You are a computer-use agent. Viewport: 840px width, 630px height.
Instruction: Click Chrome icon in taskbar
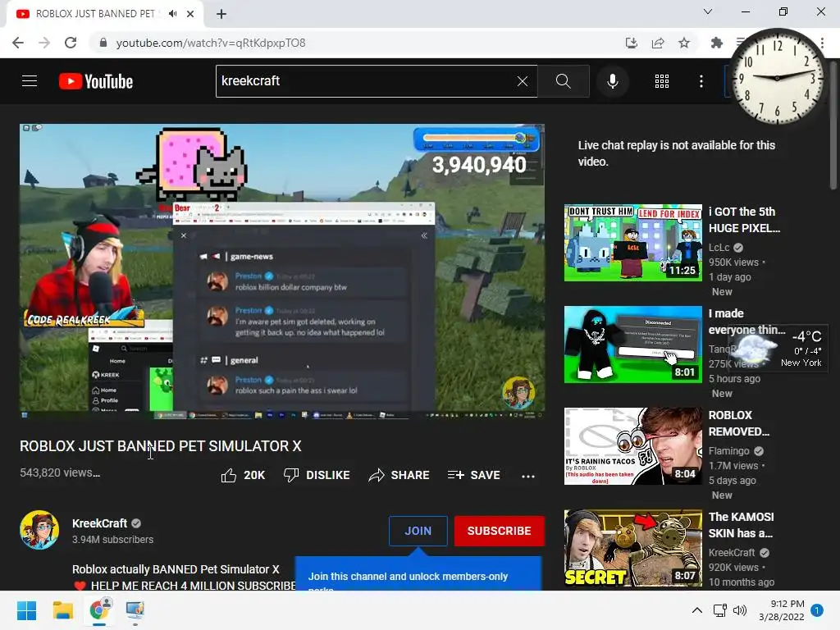98,610
